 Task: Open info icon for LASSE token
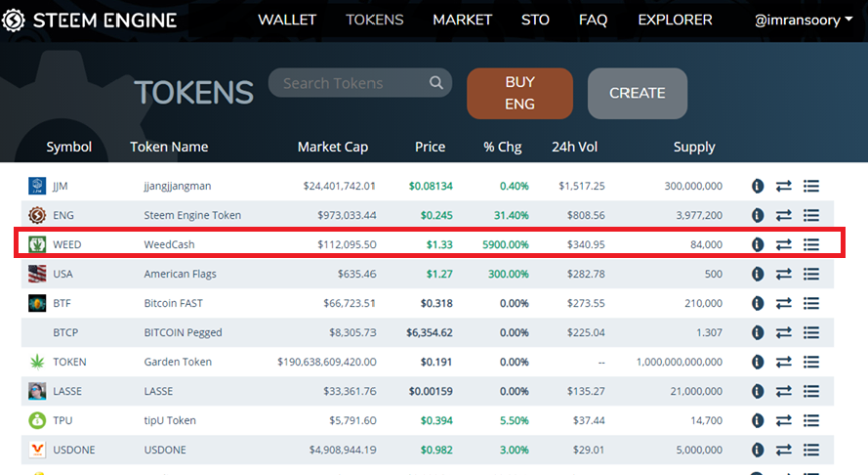coord(758,391)
